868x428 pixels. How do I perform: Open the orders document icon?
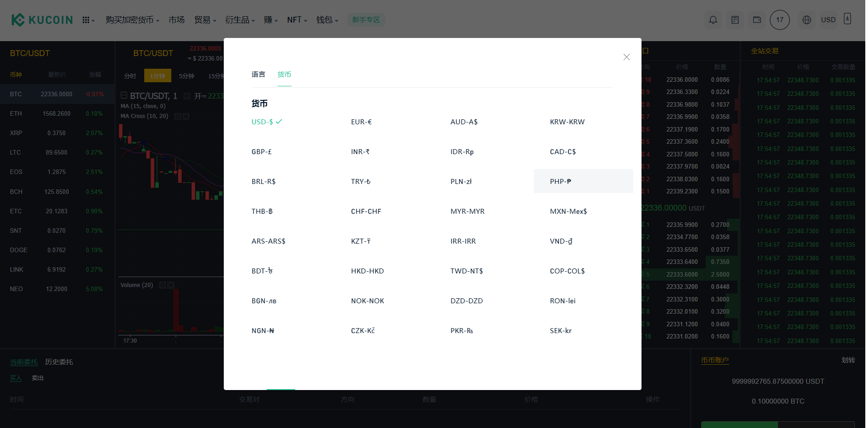click(x=735, y=20)
